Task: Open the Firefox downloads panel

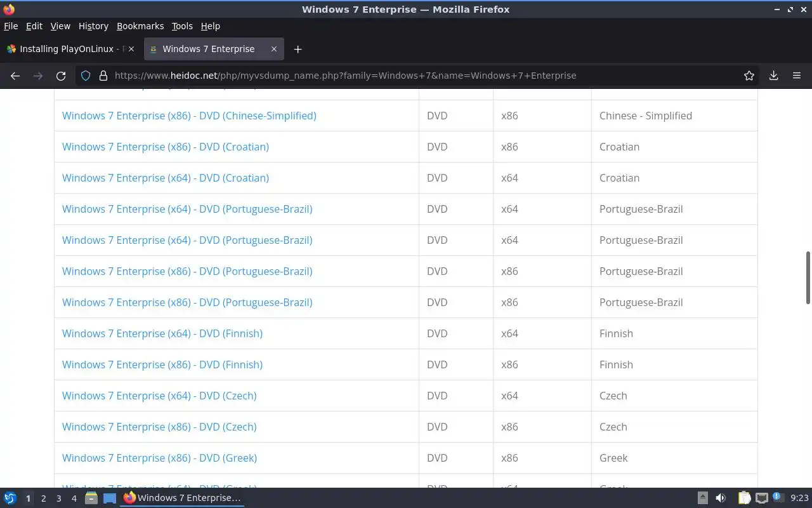Action: pos(774,76)
